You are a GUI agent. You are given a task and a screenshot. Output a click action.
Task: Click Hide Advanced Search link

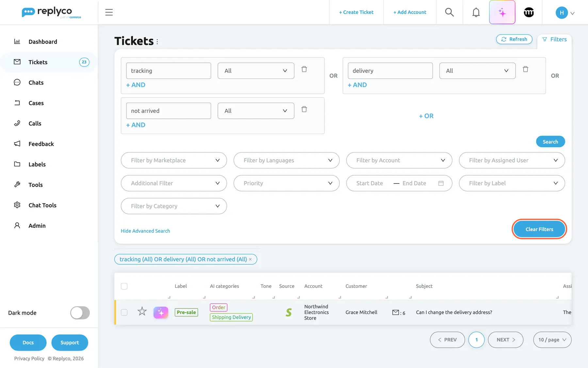coord(145,231)
